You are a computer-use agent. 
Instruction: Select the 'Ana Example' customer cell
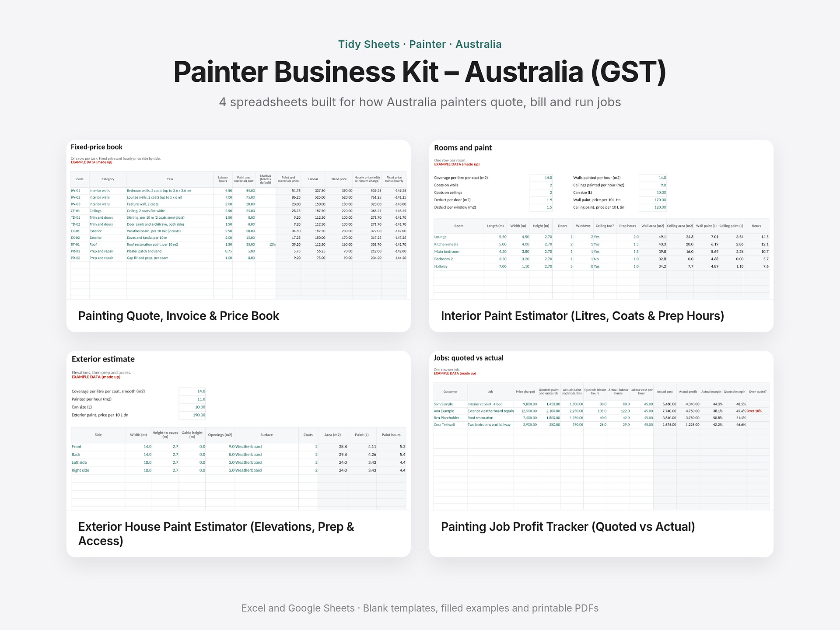pos(450,411)
